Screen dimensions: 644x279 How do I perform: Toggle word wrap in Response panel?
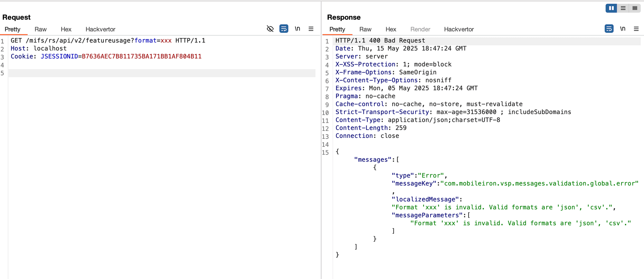point(609,29)
